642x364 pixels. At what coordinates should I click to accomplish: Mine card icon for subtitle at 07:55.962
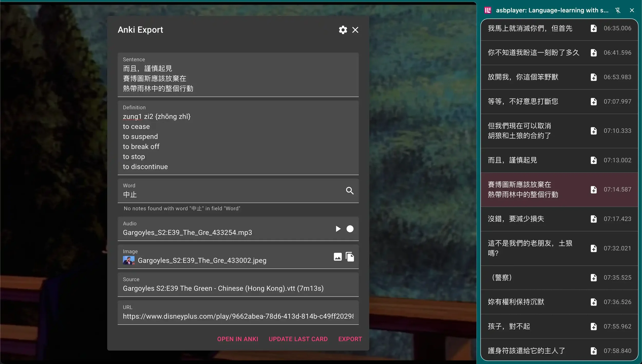(593, 326)
